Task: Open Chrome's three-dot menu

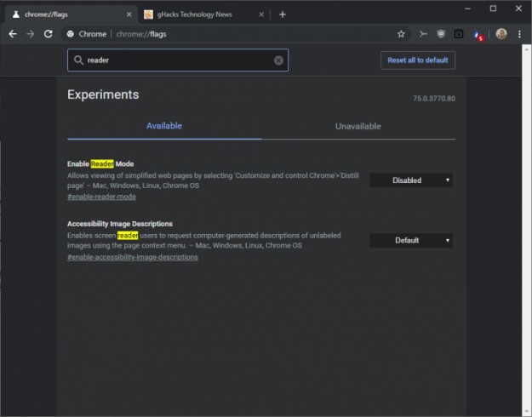Action: point(519,34)
